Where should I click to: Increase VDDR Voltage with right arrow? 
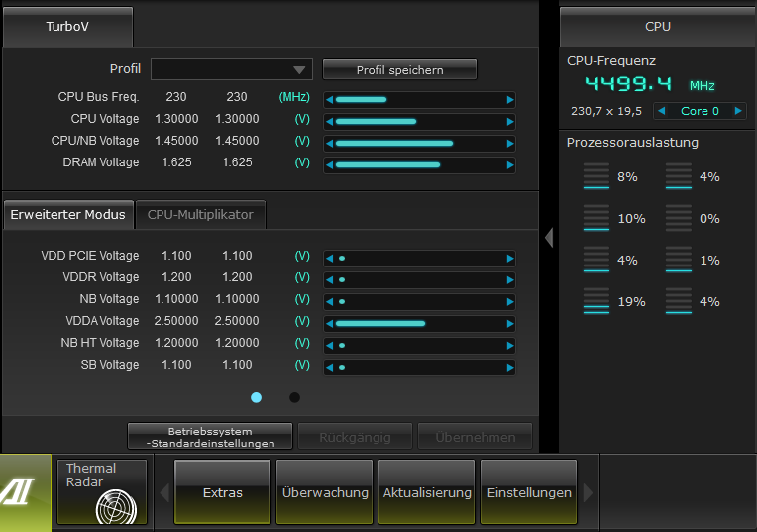pos(510,280)
